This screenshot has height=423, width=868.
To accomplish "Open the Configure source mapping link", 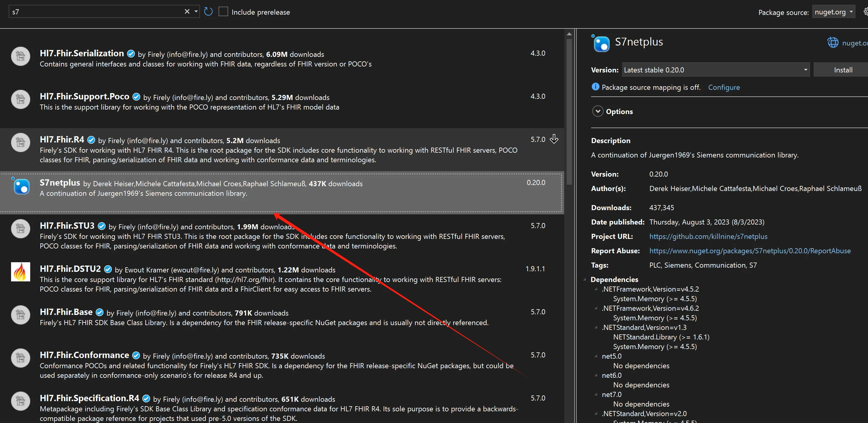I will pos(724,87).
